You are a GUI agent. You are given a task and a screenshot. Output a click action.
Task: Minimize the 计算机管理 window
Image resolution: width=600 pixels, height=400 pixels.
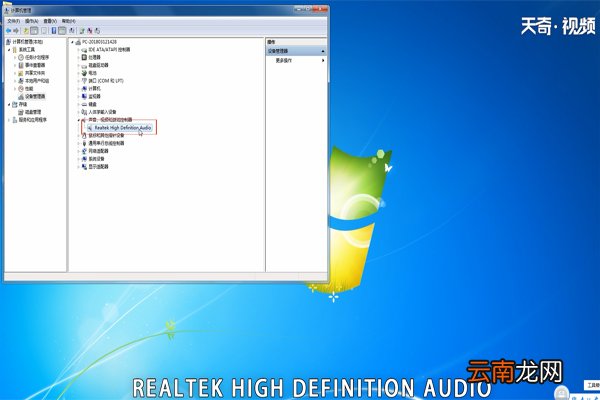[x=301, y=8]
